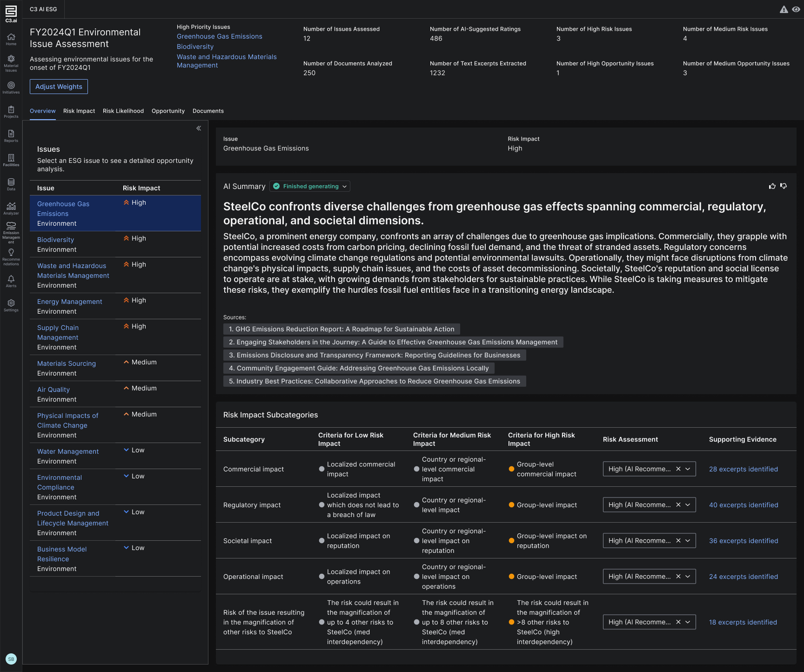Select Low Risk radio for Commercial impact
This screenshot has height=672, width=804.
click(322, 469)
